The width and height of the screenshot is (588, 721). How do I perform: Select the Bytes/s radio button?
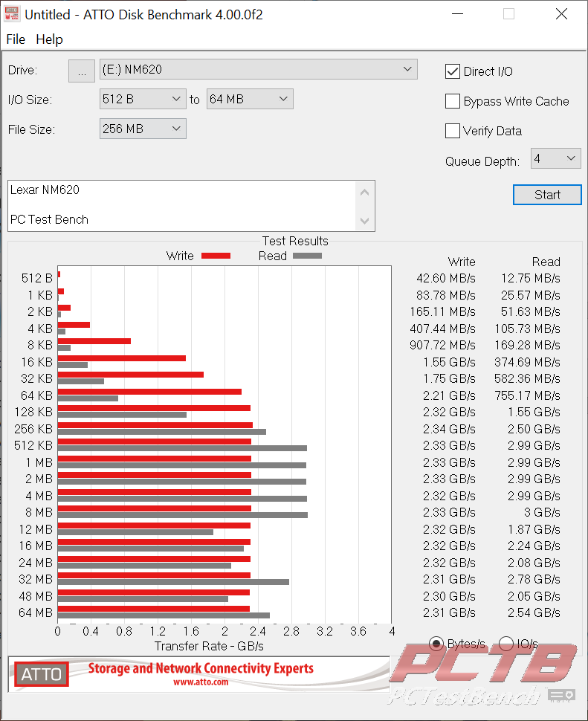tap(436, 644)
